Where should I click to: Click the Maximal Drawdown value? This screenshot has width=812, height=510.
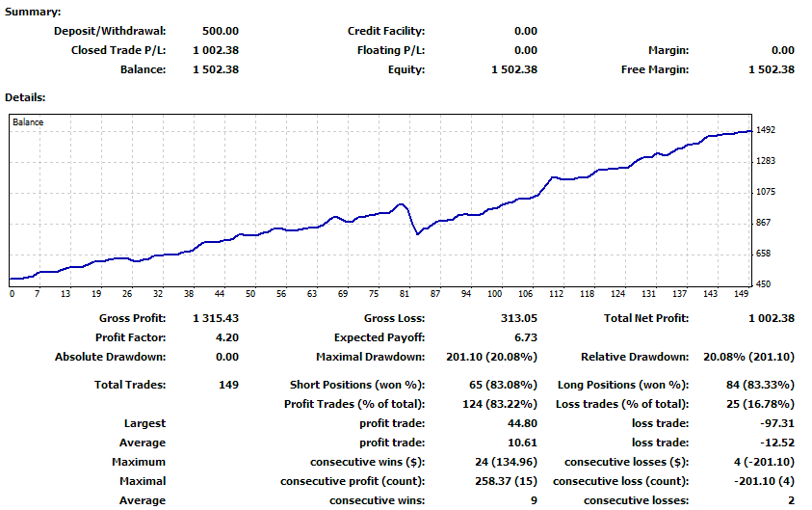pyautogui.click(x=492, y=357)
